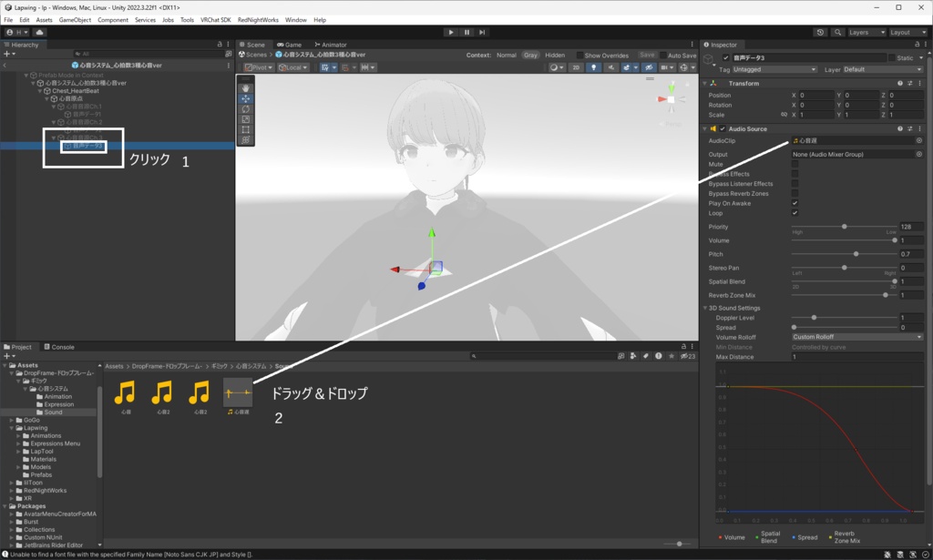Open the Layer Default dropdown
Image resolution: width=933 pixels, height=560 pixels.
click(882, 69)
